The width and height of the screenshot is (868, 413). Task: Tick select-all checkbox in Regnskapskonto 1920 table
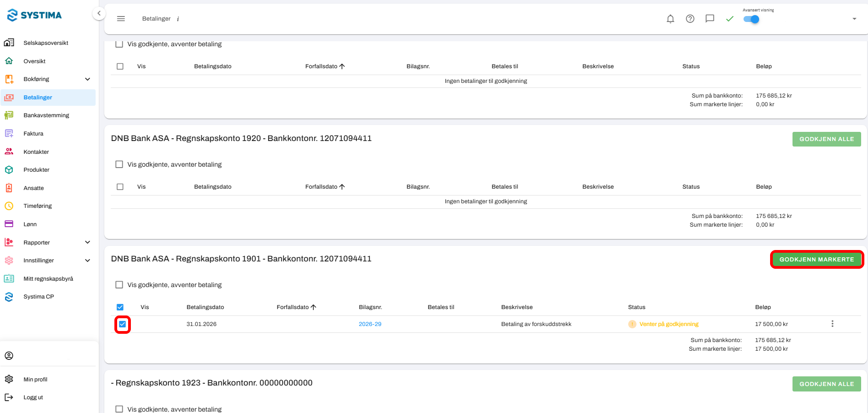pyautogui.click(x=120, y=187)
